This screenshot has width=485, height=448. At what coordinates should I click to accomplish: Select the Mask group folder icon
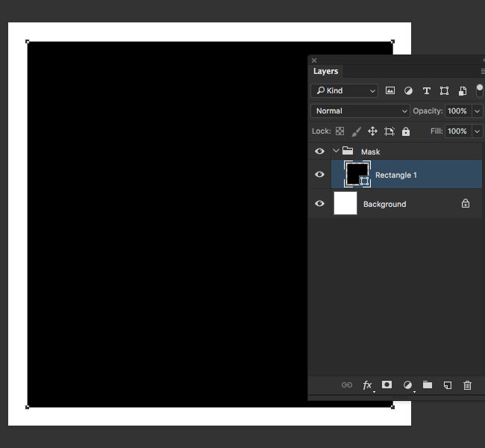point(348,151)
